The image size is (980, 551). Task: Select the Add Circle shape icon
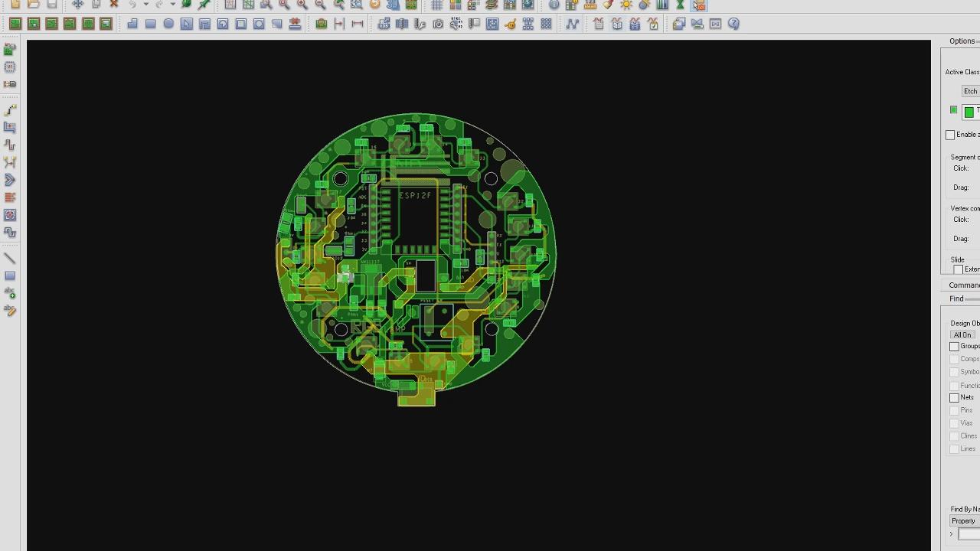tap(168, 24)
